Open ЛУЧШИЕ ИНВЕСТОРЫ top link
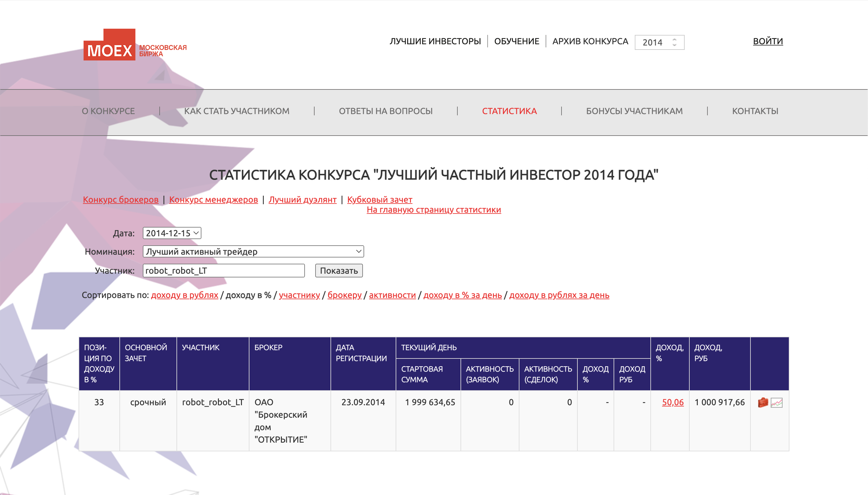Viewport: 868px width, 495px height. (435, 41)
